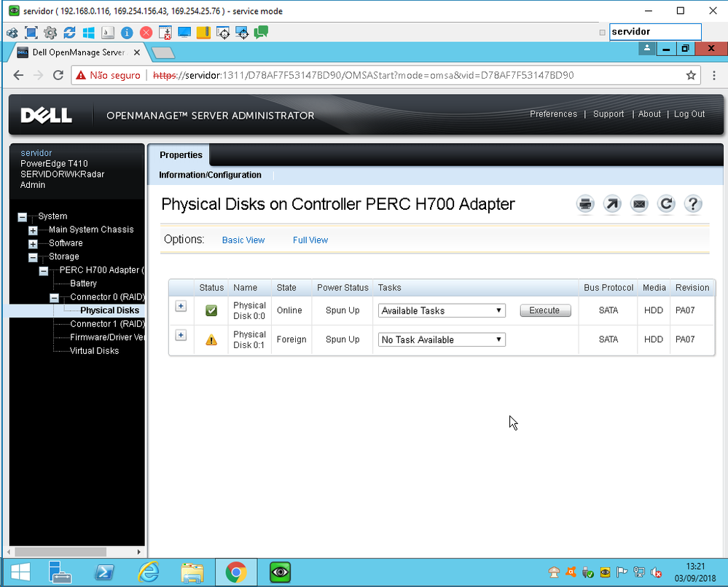The height and width of the screenshot is (587, 728).
Task: Expand details for Physical Disk 0:1
Action: tap(181, 335)
